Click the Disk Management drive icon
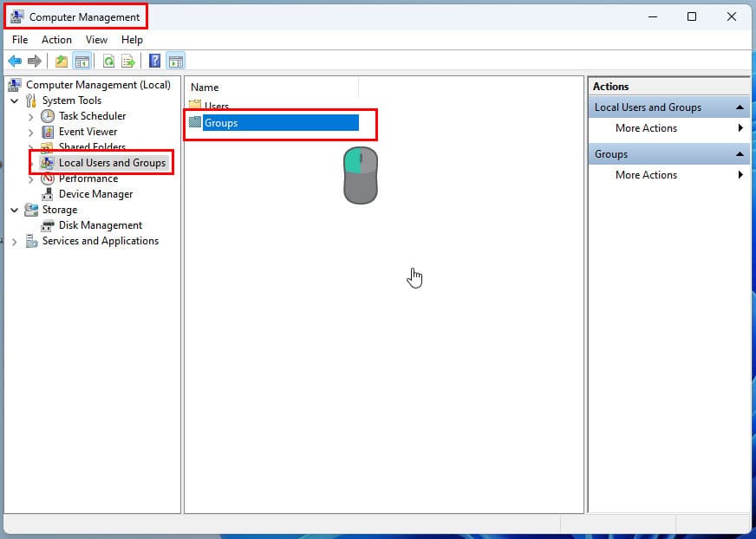 click(48, 225)
